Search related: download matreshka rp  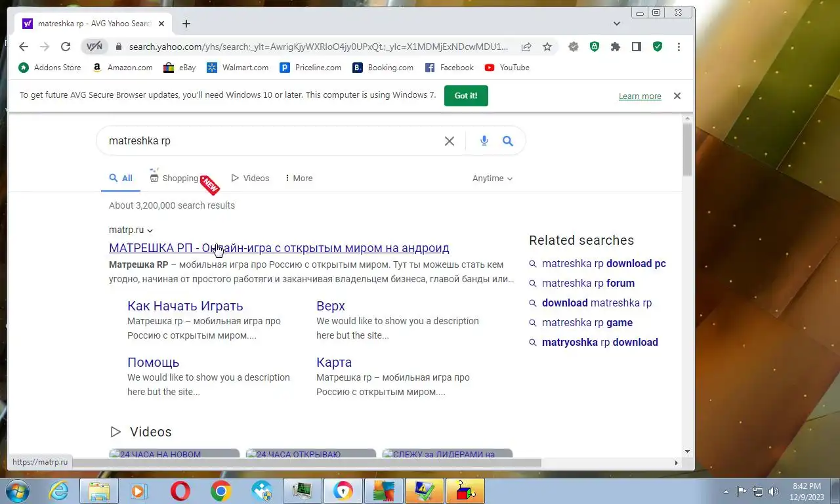[597, 303]
